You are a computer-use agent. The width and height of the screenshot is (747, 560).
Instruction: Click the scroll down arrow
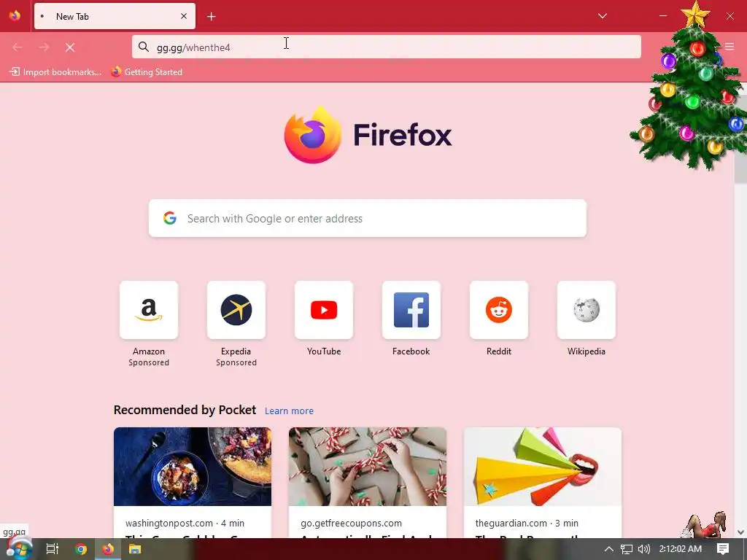tap(740, 532)
